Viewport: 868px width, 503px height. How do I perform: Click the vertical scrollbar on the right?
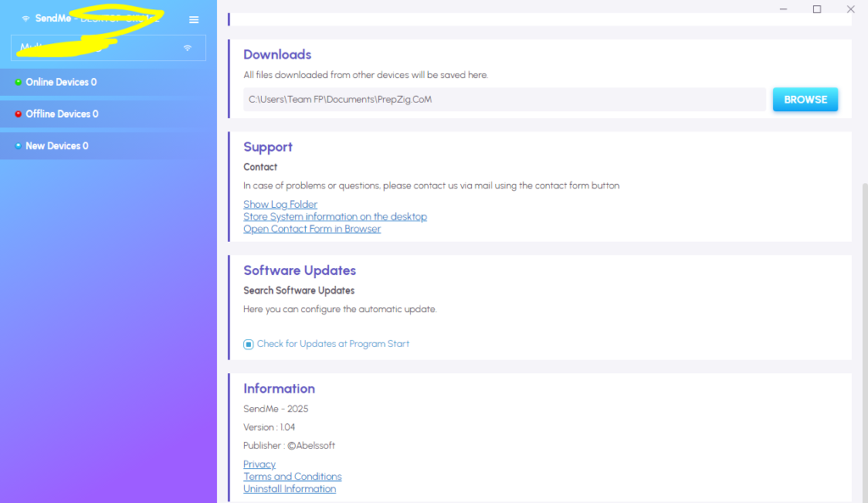point(865,343)
